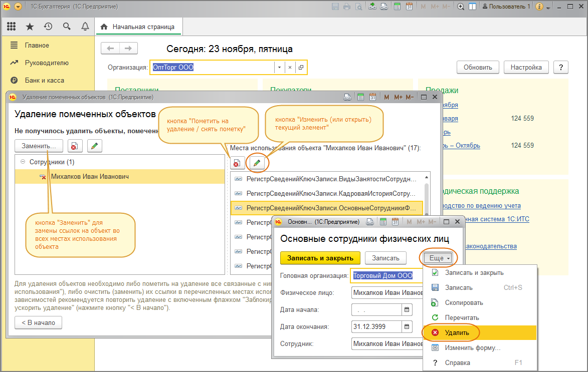This screenshot has width=588, height=372.
Task: Open Организация dropdown arrow
Action: [279, 68]
